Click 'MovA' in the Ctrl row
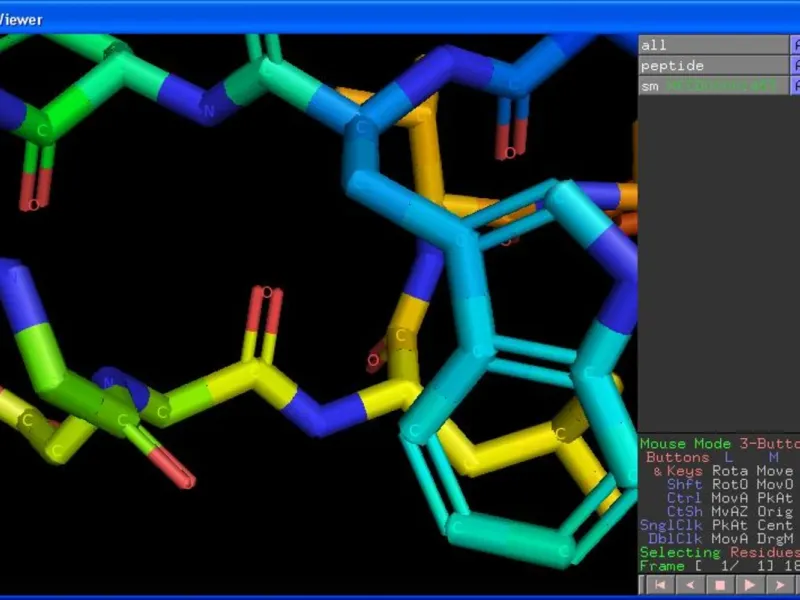800x600 pixels. pos(731,498)
